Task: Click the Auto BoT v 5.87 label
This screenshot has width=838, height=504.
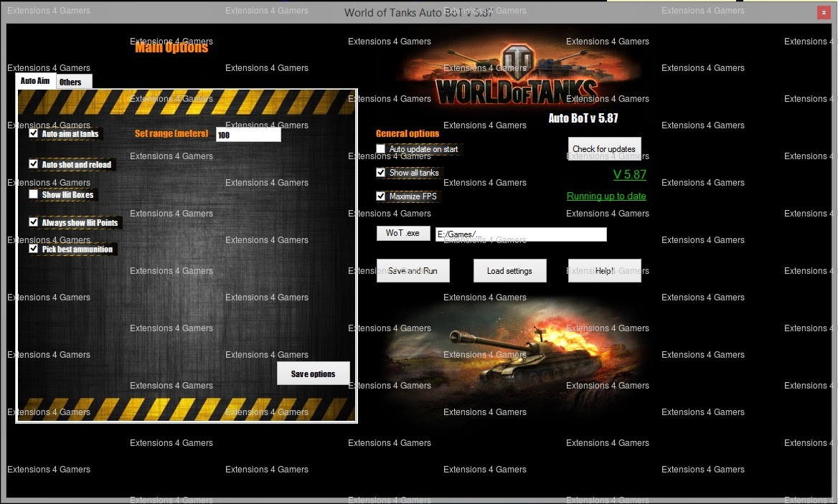Action: tap(583, 118)
